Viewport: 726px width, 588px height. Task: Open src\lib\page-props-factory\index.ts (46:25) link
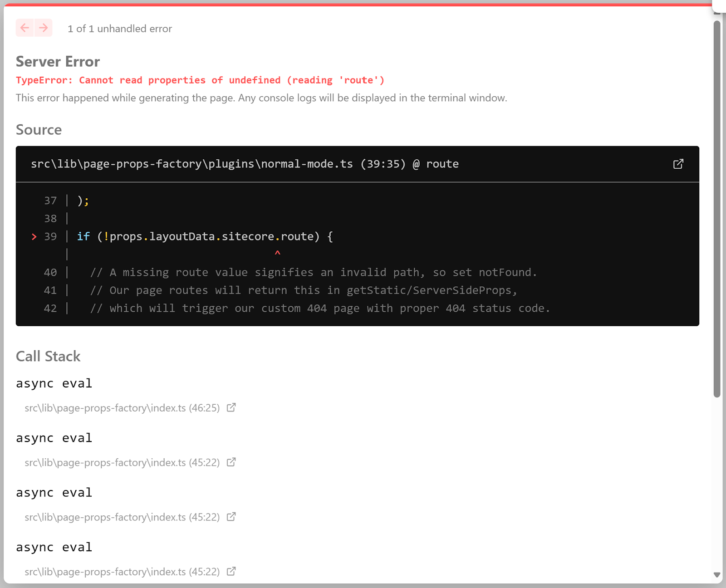pyautogui.click(x=122, y=408)
